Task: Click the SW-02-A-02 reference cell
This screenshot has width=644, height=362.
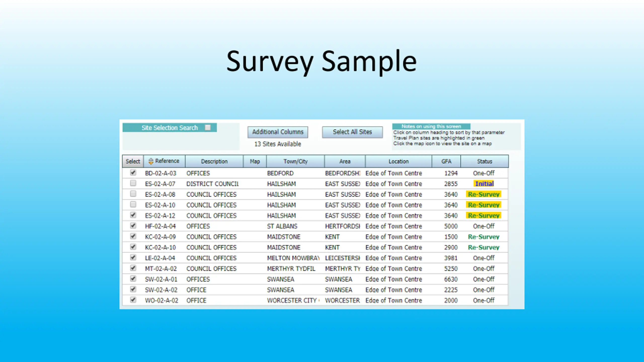Action: pos(161,290)
